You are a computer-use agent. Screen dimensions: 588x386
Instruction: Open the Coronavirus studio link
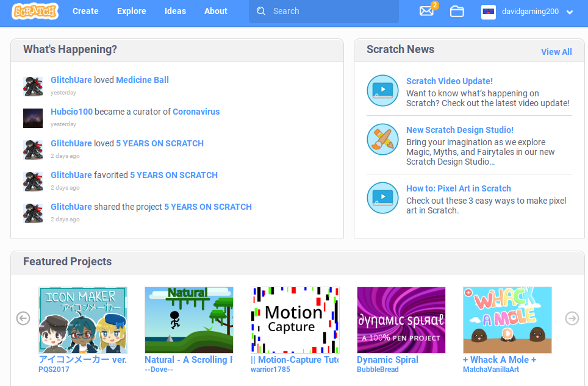point(196,112)
